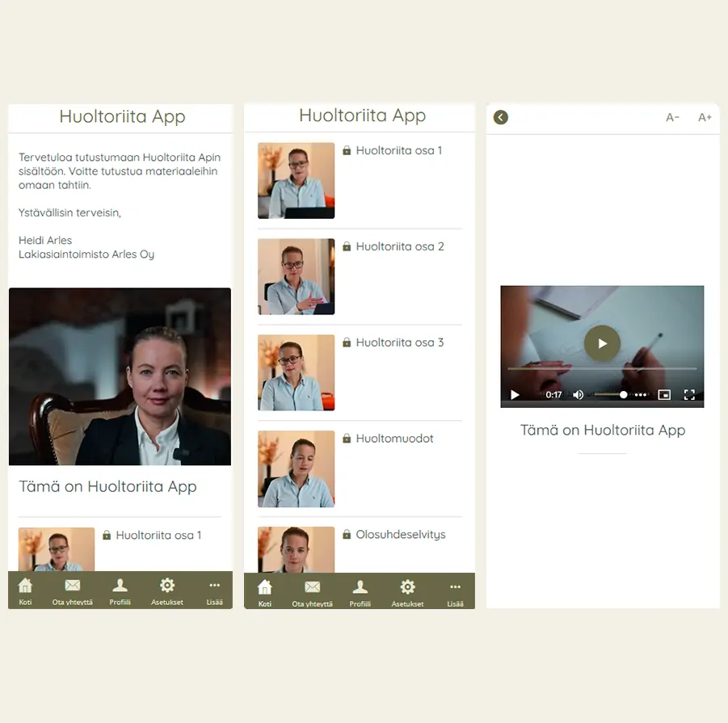This screenshot has height=723, width=728.
Task: Go back with the round arrow button
Action: pyautogui.click(x=500, y=117)
